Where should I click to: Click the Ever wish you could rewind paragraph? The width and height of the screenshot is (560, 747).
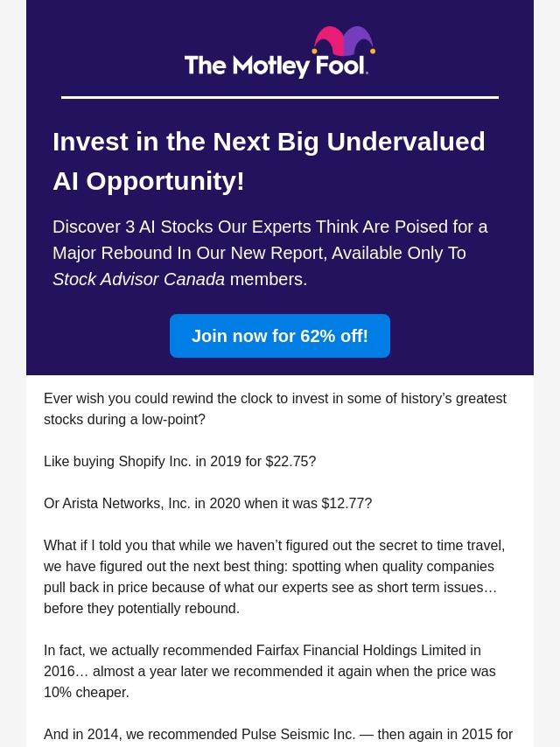point(275,408)
